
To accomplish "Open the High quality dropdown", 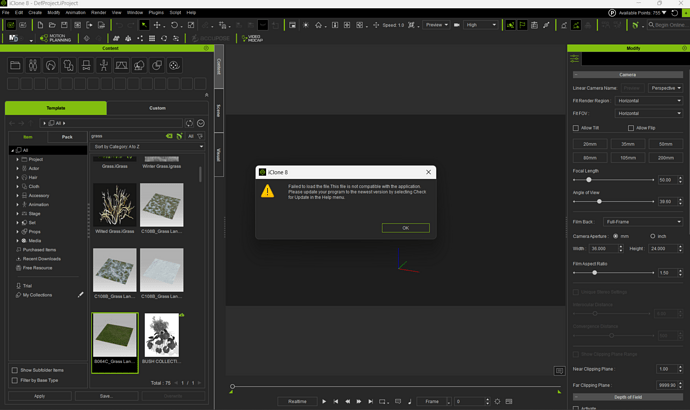I will (481, 25).
